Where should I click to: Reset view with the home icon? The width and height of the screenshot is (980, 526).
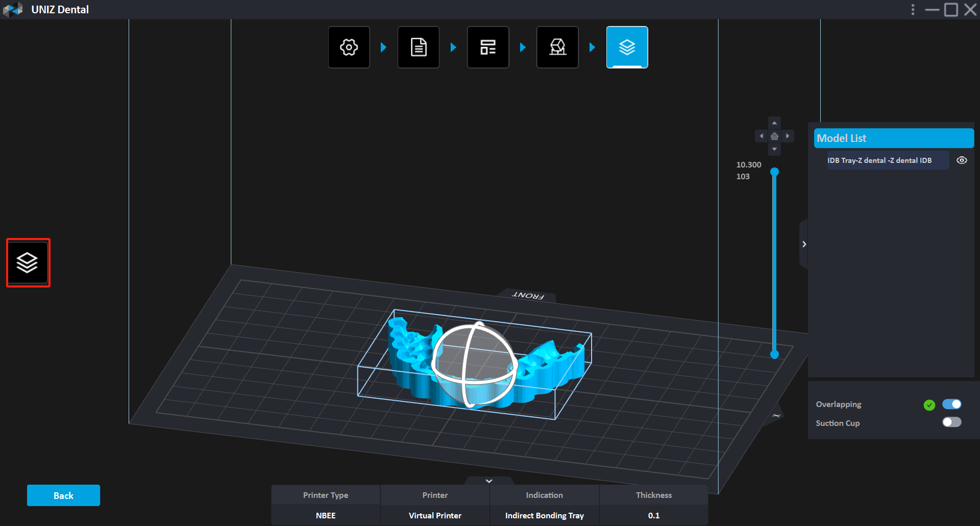(x=774, y=136)
